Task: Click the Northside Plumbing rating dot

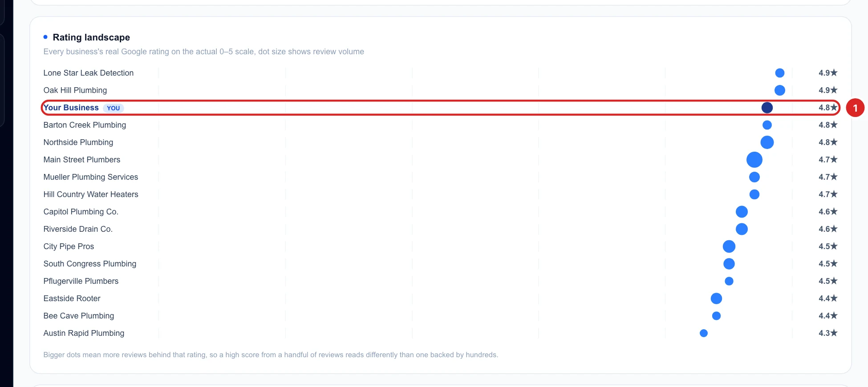Action: click(x=767, y=142)
